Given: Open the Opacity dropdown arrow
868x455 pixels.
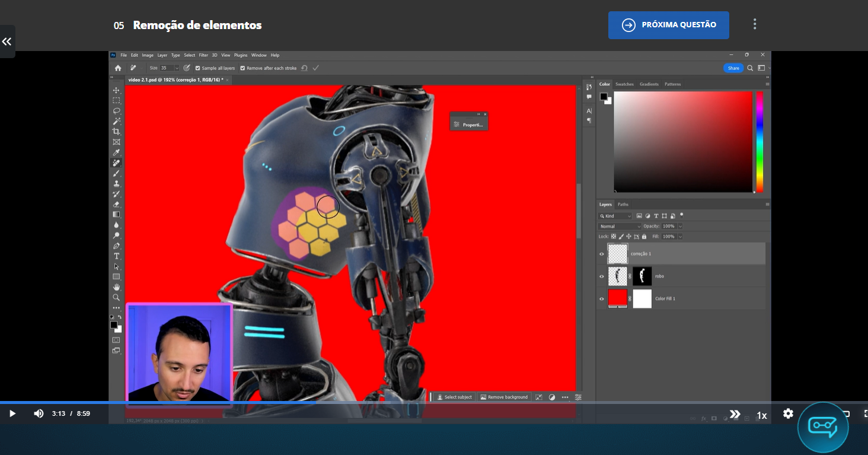Looking at the screenshot, I should click(x=680, y=226).
